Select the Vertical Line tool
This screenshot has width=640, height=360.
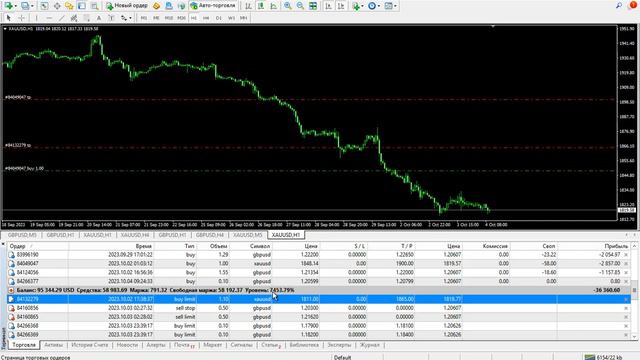click(36, 18)
